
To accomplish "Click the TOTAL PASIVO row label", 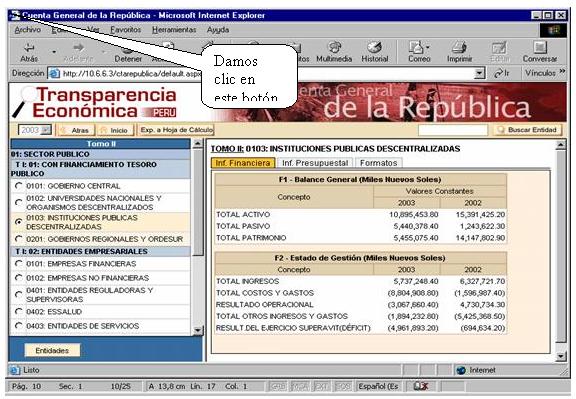I will tap(243, 226).
